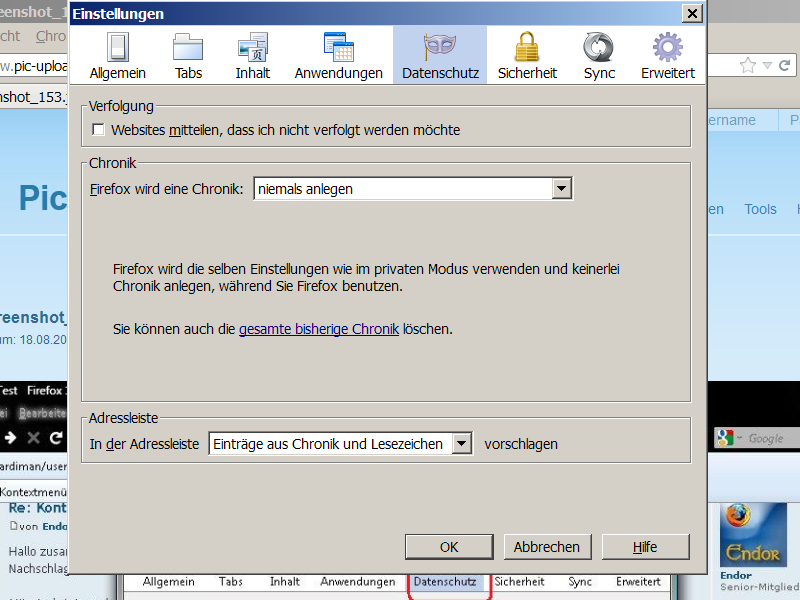Bookmark page with star icon in browser

tap(747, 65)
